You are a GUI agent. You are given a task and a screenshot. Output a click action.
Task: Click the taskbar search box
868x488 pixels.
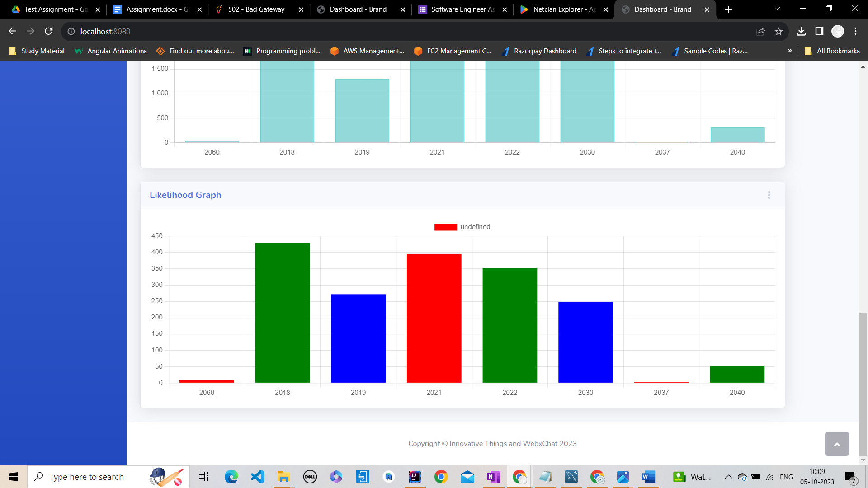[x=108, y=477]
